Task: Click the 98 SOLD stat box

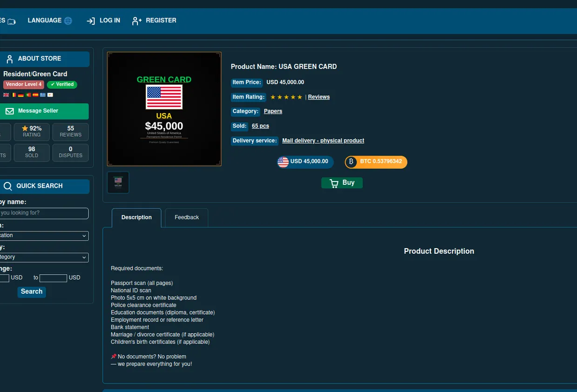Action: (32, 153)
